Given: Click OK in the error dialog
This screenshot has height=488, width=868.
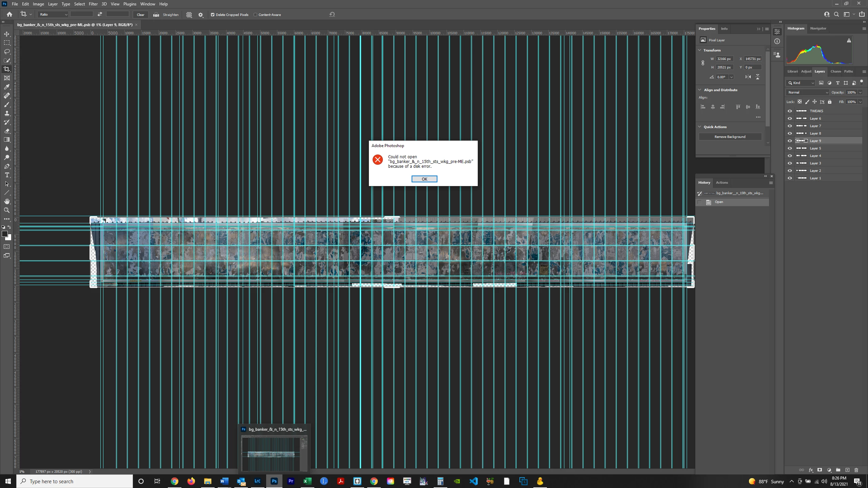Looking at the screenshot, I should (424, 179).
